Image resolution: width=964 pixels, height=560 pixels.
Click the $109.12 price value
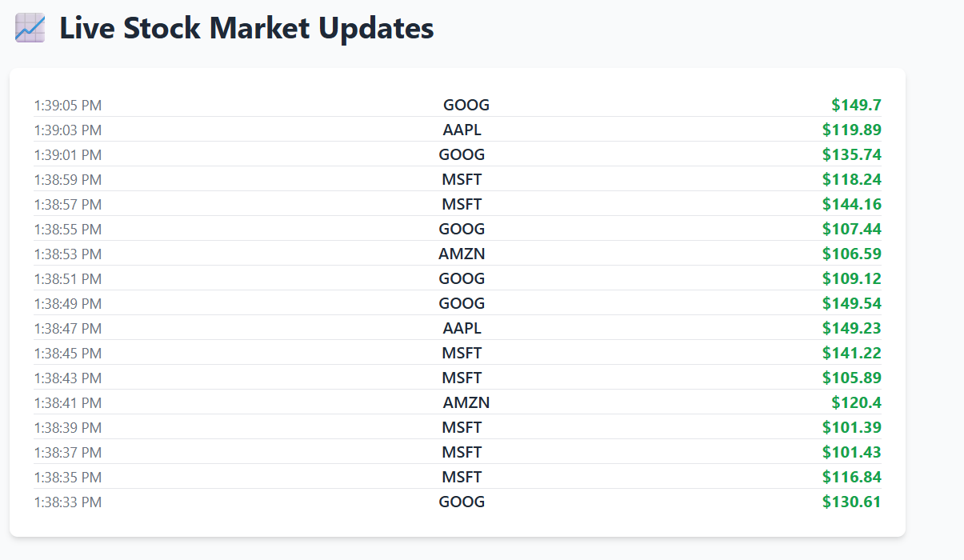pyautogui.click(x=851, y=278)
